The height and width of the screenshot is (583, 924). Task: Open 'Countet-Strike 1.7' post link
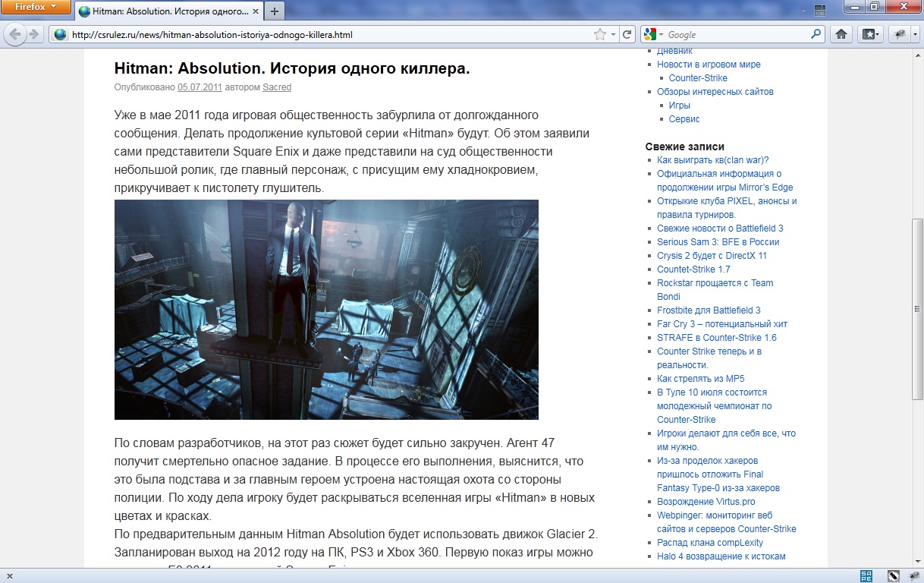point(693,269)
